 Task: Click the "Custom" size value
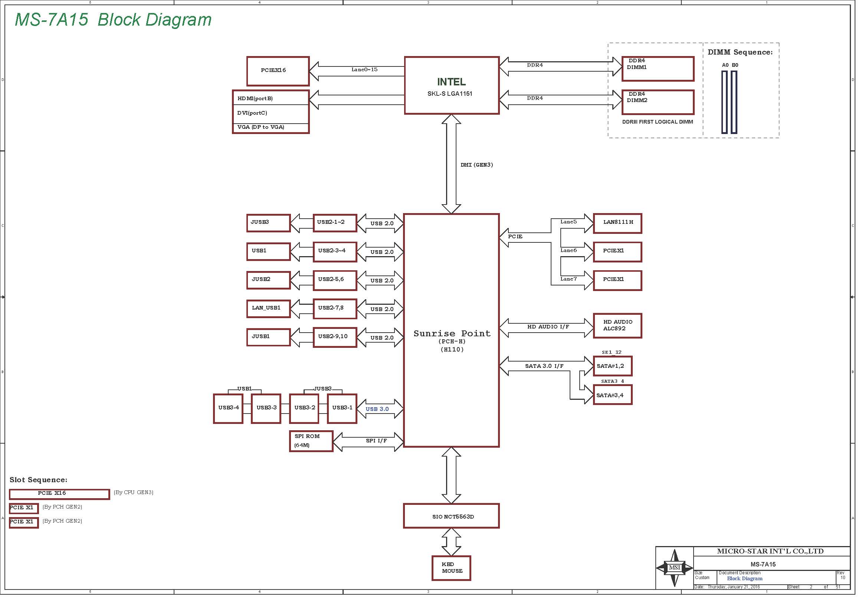pos(702,578)
